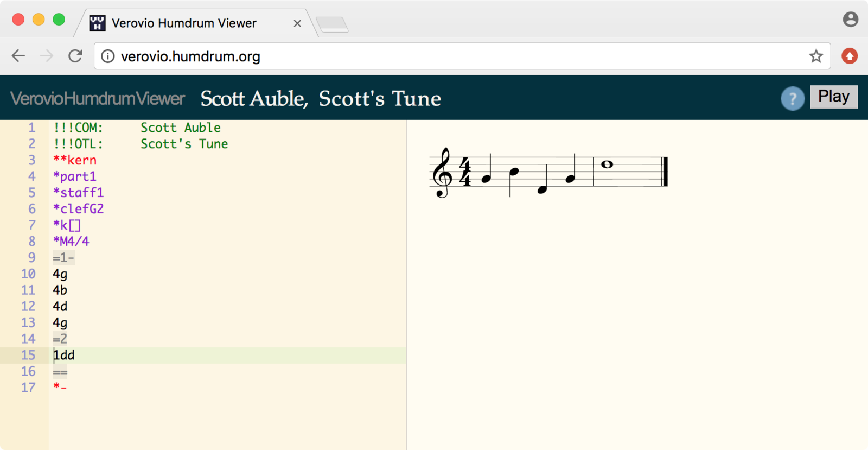Open the user profile icon
868x450 pixels.
click(x=850, y=20)
